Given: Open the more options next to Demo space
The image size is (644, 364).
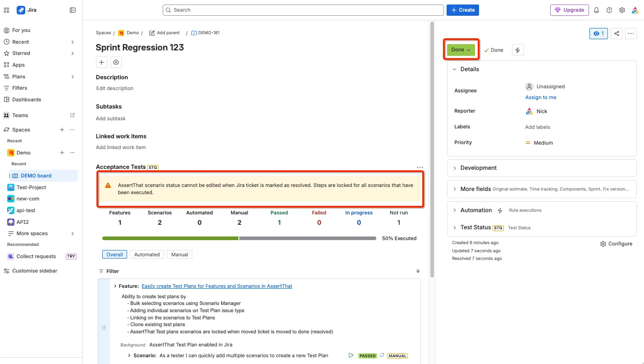Looking at the screenshot, I should tap(72, 153).
